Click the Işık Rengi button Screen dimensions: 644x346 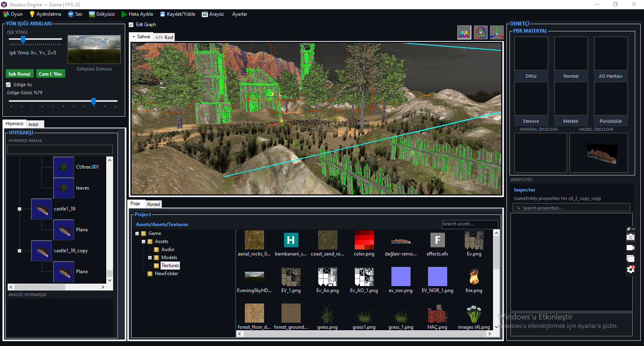[19, 74]
